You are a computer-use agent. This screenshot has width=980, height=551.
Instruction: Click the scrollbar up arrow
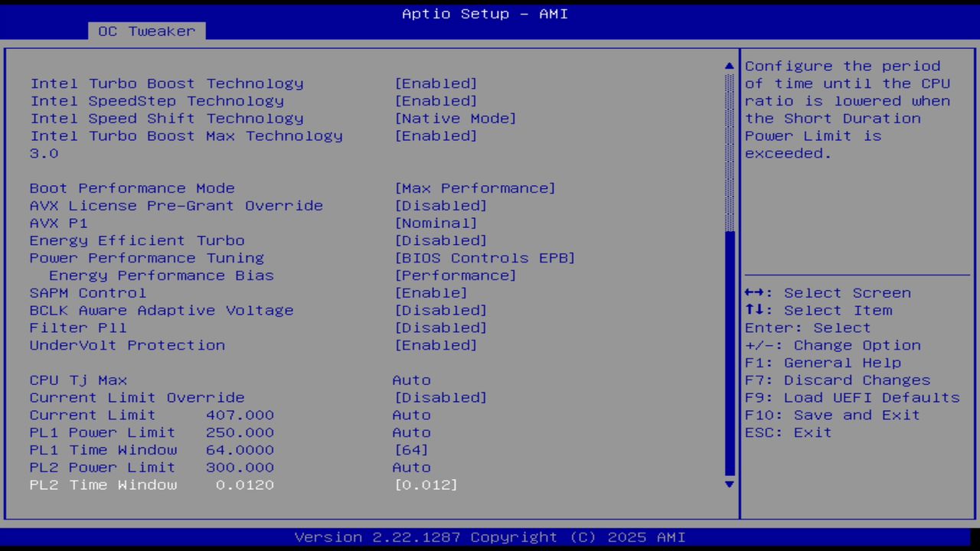[x=729, y=67]
